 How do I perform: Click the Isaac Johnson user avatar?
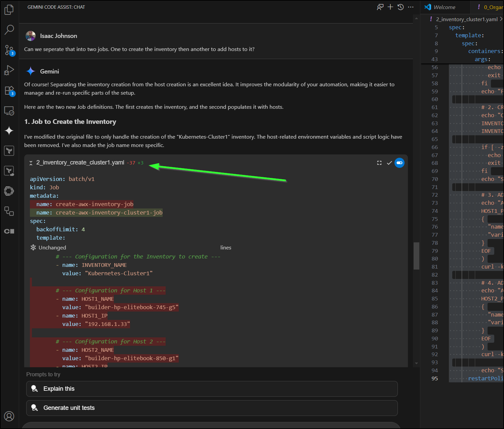point(31,36)
